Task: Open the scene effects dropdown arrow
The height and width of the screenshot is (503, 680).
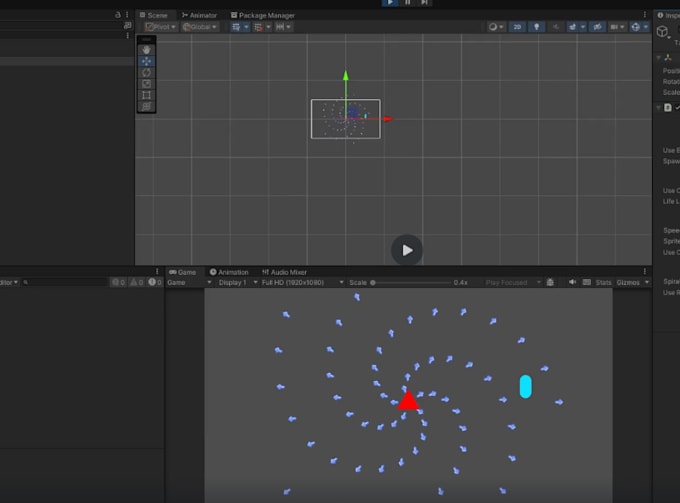Action: point(582,27)
